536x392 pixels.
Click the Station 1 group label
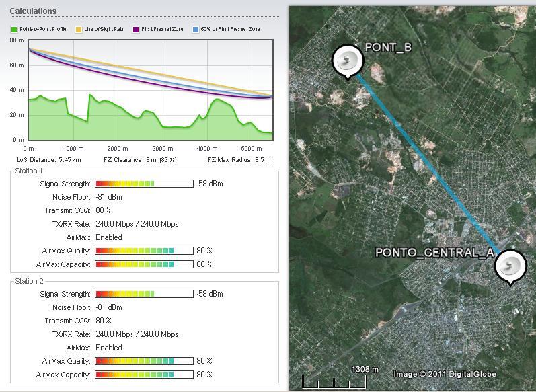pos(29,171)
